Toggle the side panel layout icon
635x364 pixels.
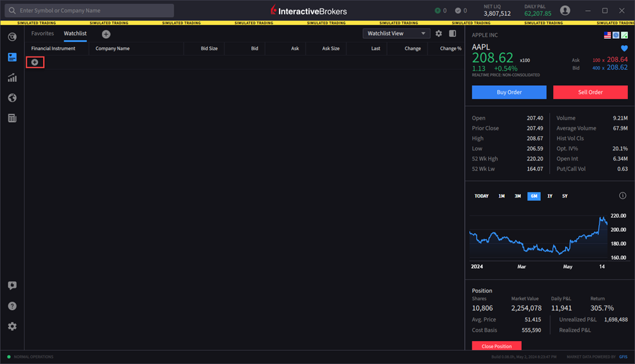453,34
